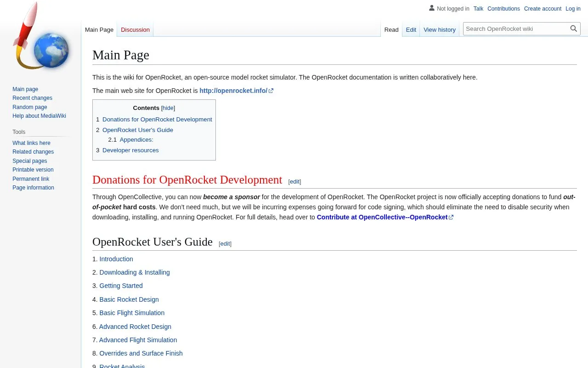Switch to the Discussion tab
The image size is (588, 368).
click(x=135, y=29)
